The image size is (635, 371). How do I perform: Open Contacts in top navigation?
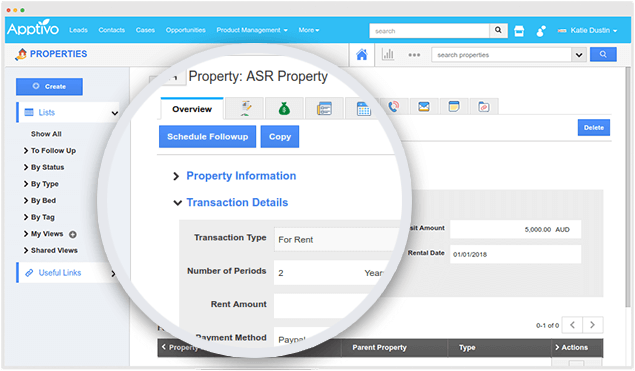pos(111,30)
